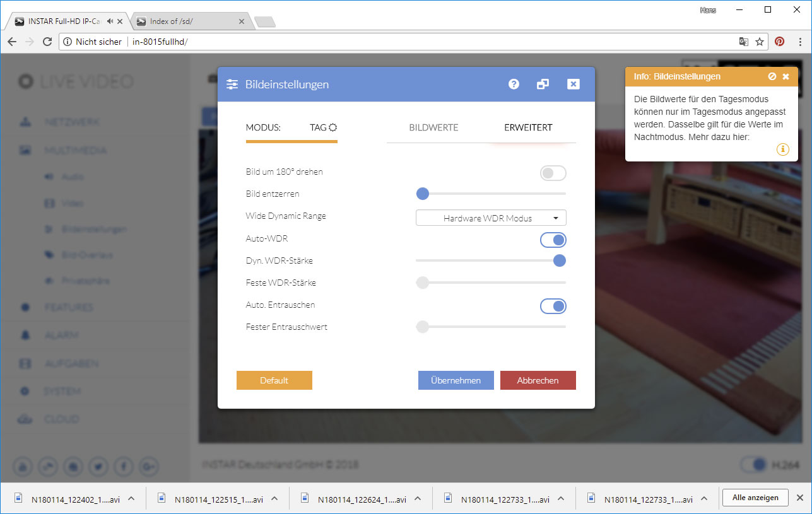Click the pop-out window icon in dialog header
This screenshot has width=812, height=514.
click(x=543, y=84)
